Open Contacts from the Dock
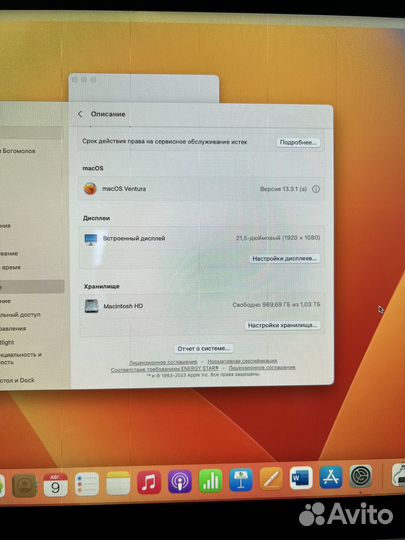405x540 pixels. (24, 485)
